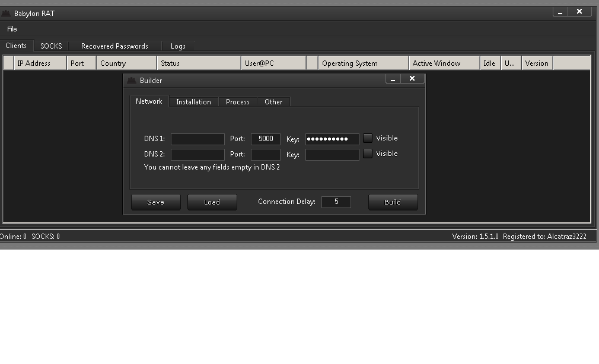Select the Installation tab in Builder
Viewport: 599px width, 364px height.
(194, 102)
